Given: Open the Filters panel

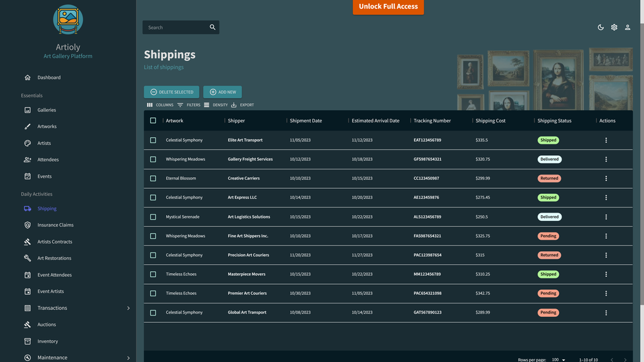Looking at the screenshot, I should click(x=189, y=105).
